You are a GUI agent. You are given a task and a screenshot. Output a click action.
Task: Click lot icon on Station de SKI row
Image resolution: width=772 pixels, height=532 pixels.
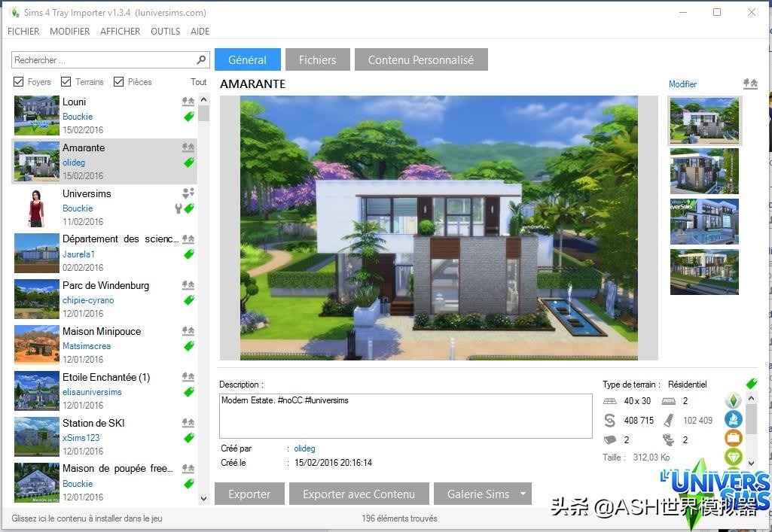point(188,422)
